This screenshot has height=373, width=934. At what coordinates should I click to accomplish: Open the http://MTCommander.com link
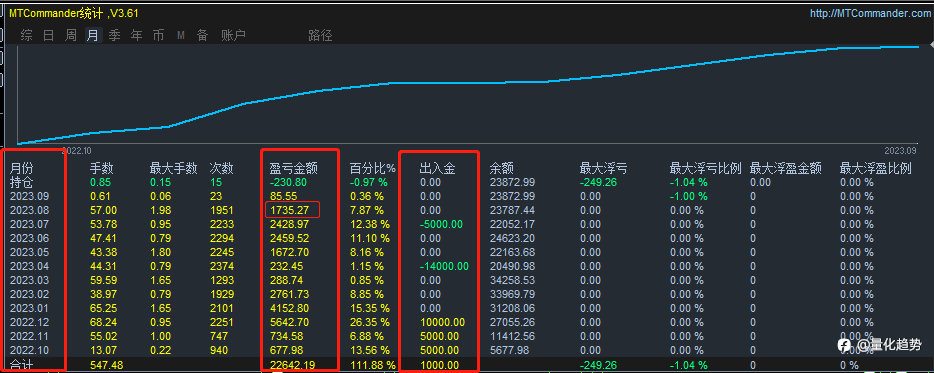click(x=870, y=13)
